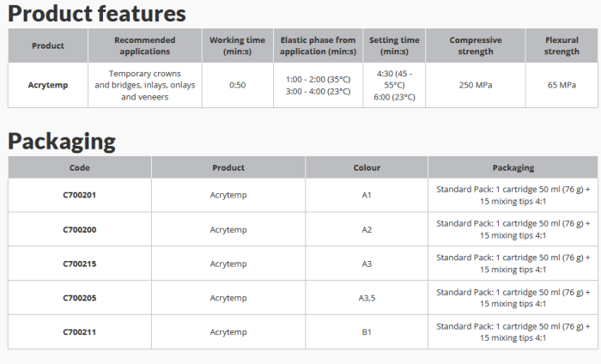Viewport: 601px width, 364px height.
Task: Click the Product features heading
Action: pos(96,14)
